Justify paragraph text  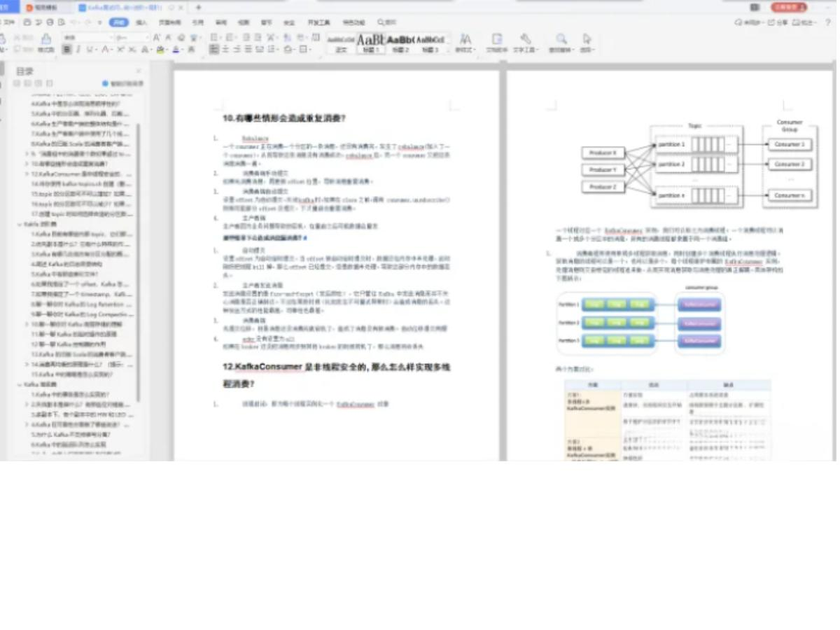pos(248,50)
